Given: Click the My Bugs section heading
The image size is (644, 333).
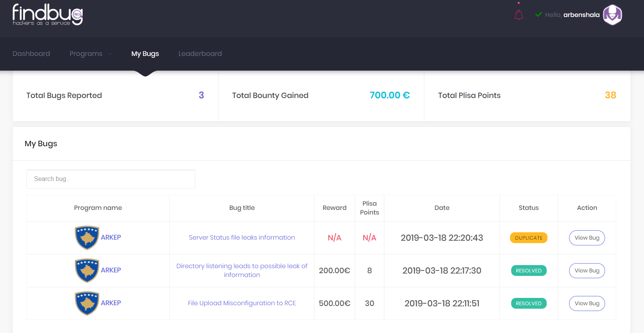Looking at the screenshot, I should [41, 144].
